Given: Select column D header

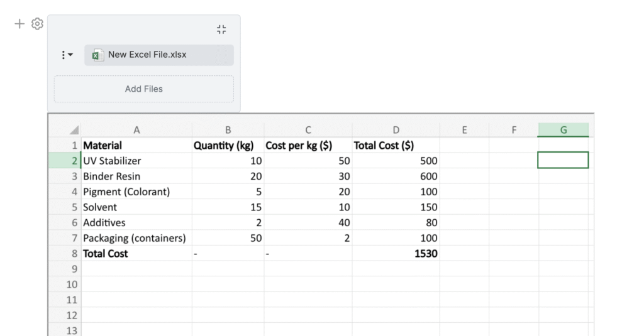Looking at the screenshot, I should click(x=396, y=130).
